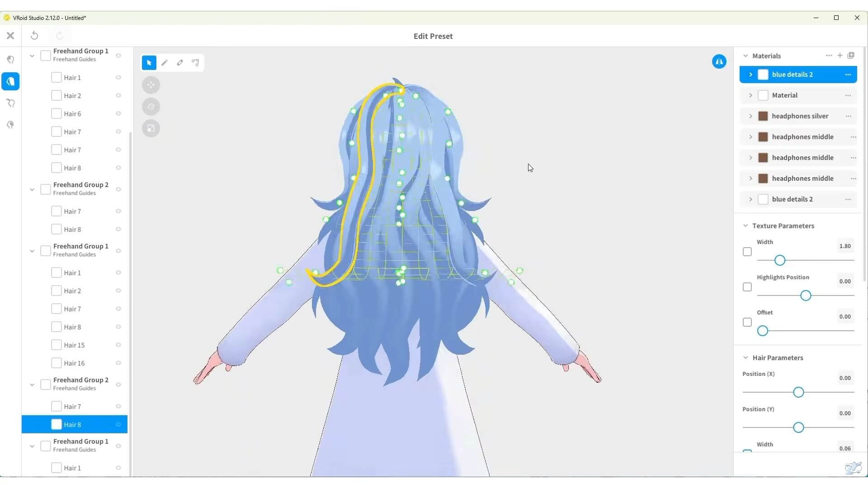868x488 pixels.
Task: Open options for the last blue details 2
Action: tap(848, 199)
